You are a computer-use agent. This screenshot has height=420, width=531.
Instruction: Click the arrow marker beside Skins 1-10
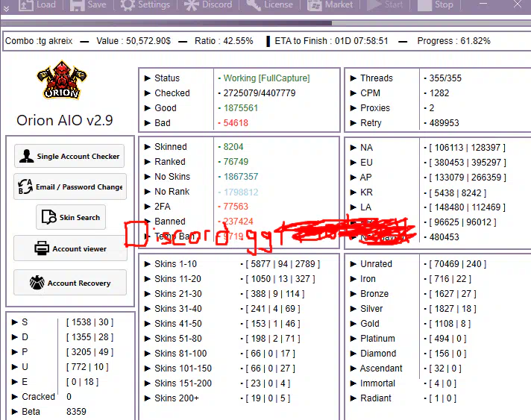147,264
